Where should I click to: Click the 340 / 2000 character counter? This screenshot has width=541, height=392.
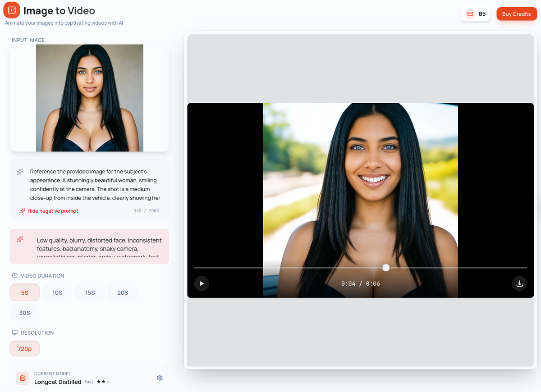[x=146, y=211]
